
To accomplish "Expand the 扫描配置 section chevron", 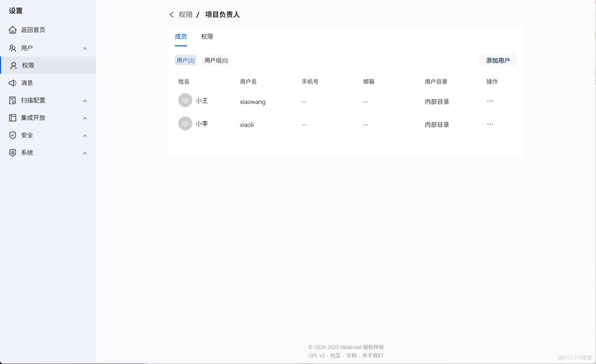I will tap(85, 100).
